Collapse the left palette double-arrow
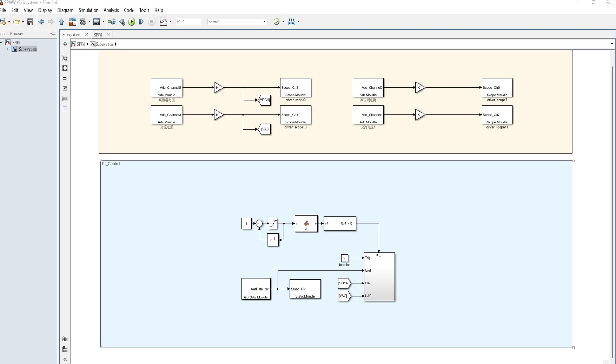616x364 pixels. [x=65, y=359]
